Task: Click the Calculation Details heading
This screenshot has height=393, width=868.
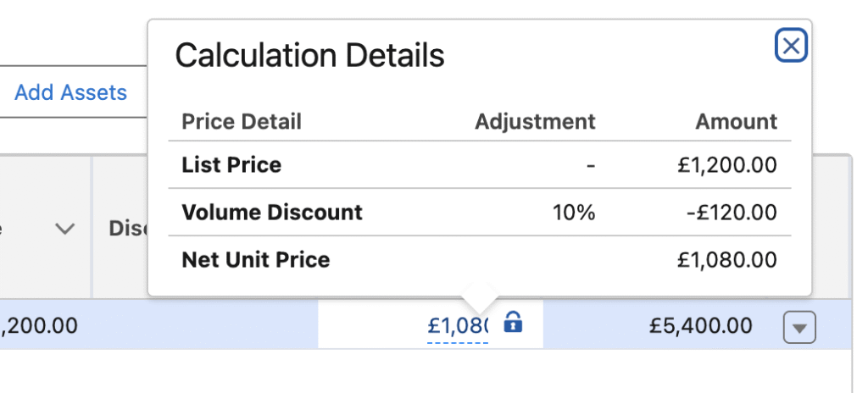Action: (309, 56)
